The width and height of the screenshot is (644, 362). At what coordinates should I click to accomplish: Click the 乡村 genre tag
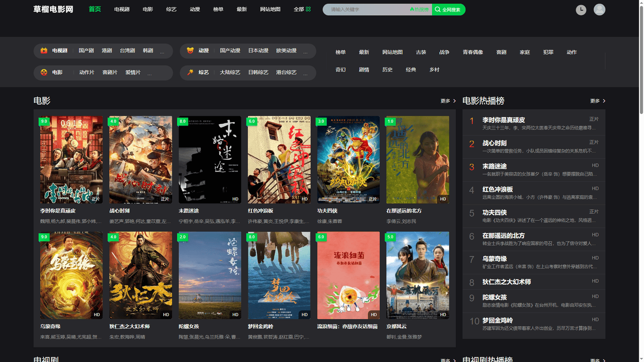[434, 70]
